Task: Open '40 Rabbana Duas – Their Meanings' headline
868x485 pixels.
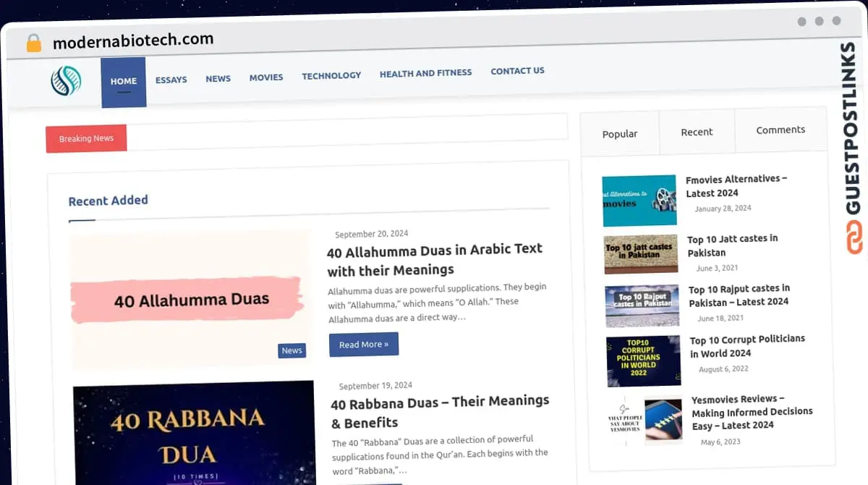Action: (440, 411)
